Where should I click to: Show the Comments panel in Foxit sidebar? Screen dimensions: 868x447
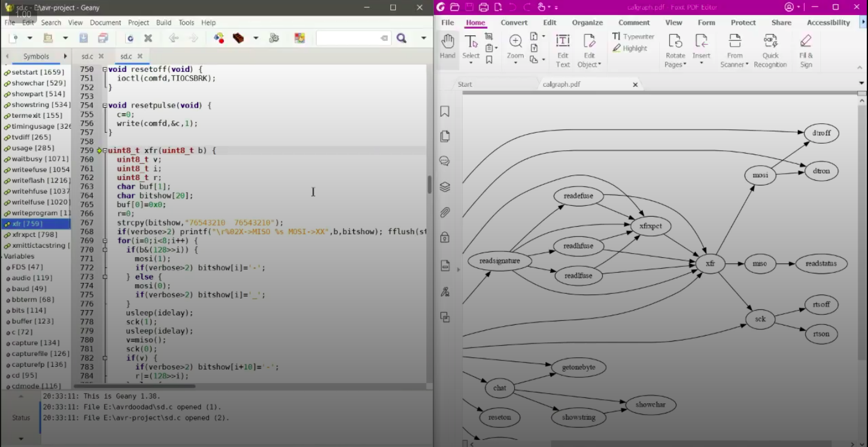[445, 161]
